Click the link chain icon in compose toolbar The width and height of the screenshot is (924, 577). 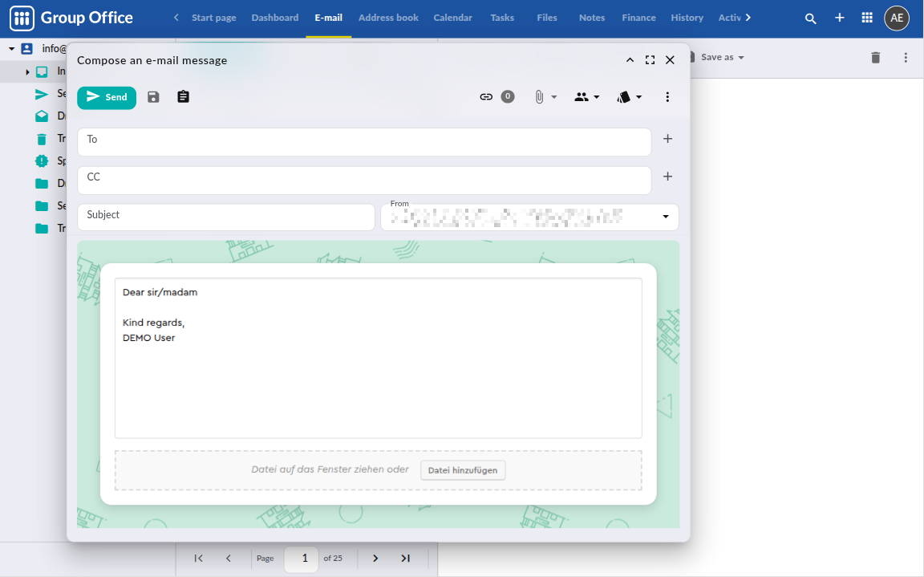coord(486,96)
